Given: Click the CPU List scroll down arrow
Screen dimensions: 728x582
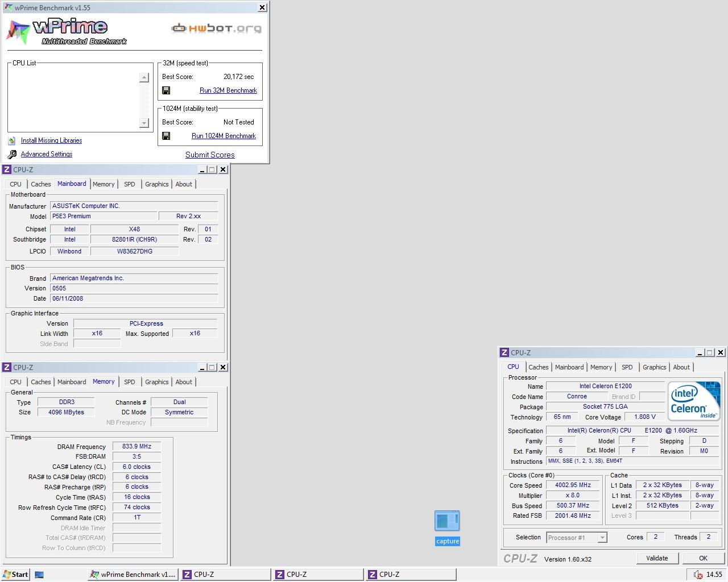Looking at the screenshot, I should coord(144,123).
